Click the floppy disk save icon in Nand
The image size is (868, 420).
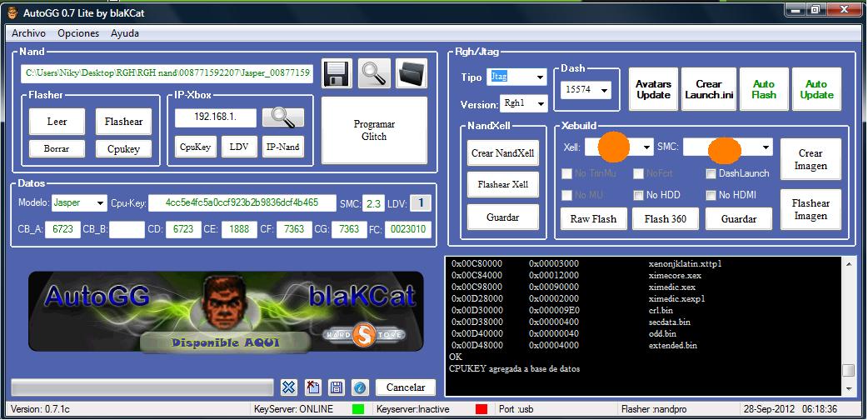click(x=335, y=74)
